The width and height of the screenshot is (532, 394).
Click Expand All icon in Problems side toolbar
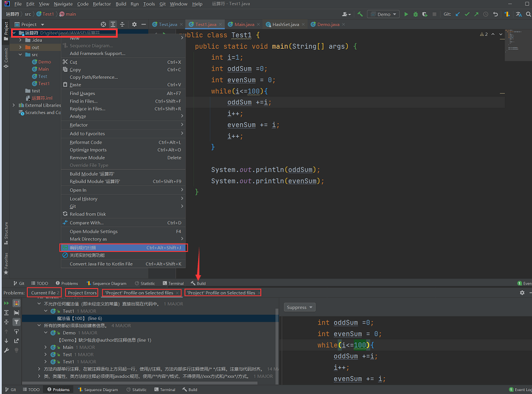pyautogui.click(x=6, y=312)
